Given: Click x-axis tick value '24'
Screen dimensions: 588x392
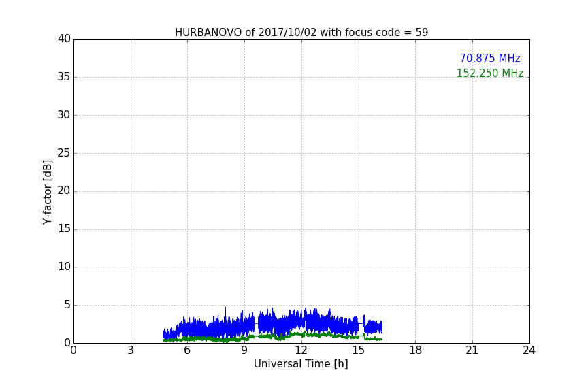Looking at the screenshot, I should click(529, 350).
